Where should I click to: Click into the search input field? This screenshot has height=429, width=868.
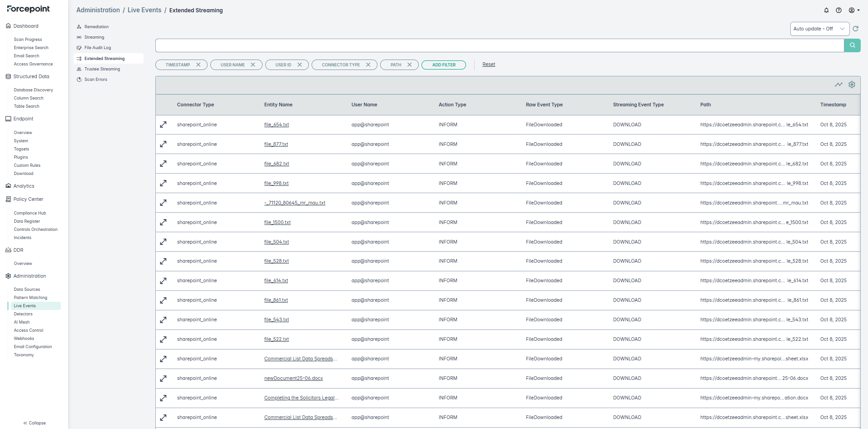(499, 45)
